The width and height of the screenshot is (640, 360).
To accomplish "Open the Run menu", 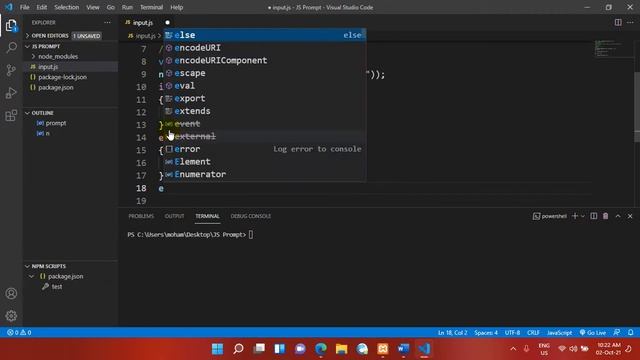I will click(x=127, y=7).
